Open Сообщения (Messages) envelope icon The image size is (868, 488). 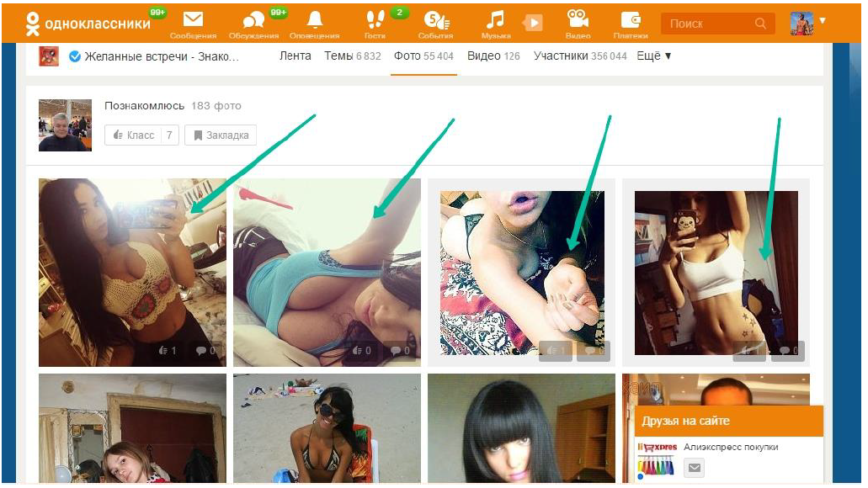click(x=193, y=20)
